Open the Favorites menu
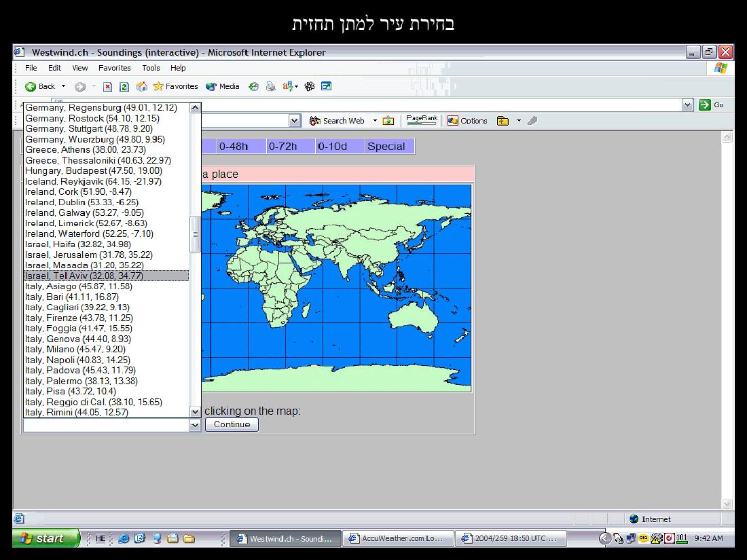The width and height of the screenshot is (747, 560). click(x=114, y=68)
